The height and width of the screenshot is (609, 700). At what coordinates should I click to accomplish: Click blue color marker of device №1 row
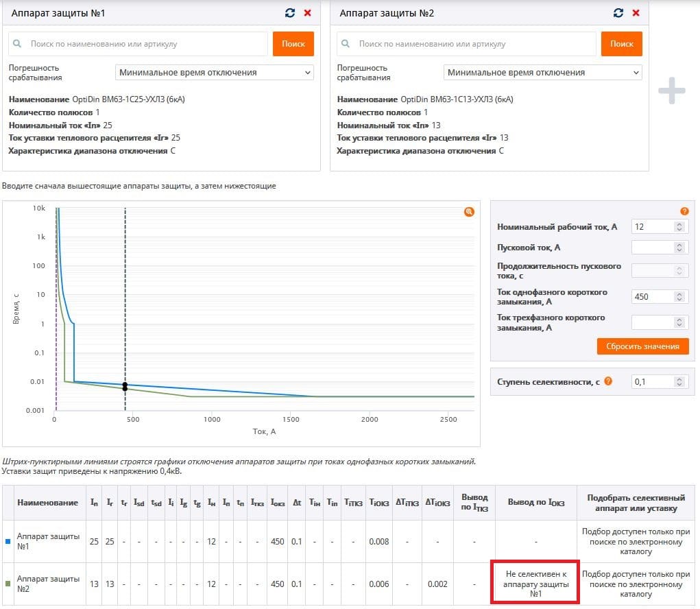coord(8,541)
